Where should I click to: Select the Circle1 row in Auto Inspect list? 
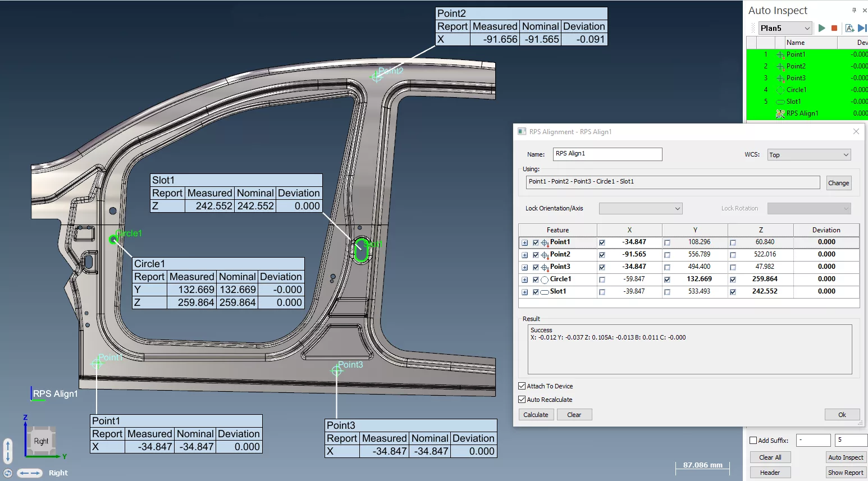tap(807, 90)
